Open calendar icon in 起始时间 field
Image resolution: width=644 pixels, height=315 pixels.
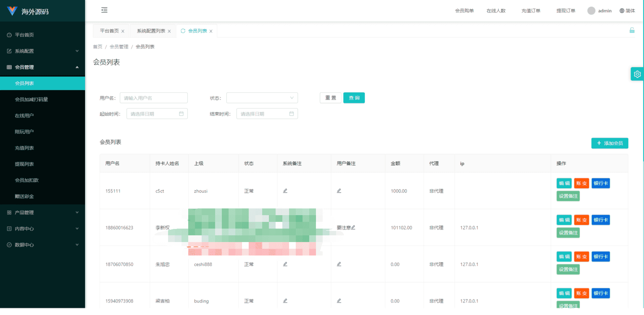(x=181, y=114)
